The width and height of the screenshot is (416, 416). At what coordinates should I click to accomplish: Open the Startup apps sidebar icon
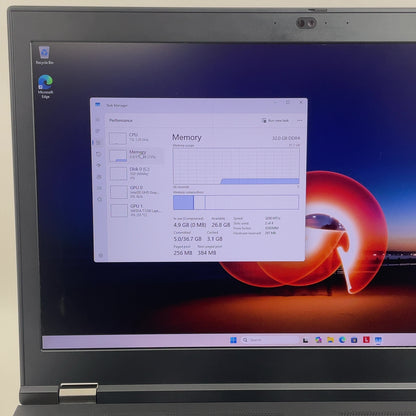tap(99, 165)
